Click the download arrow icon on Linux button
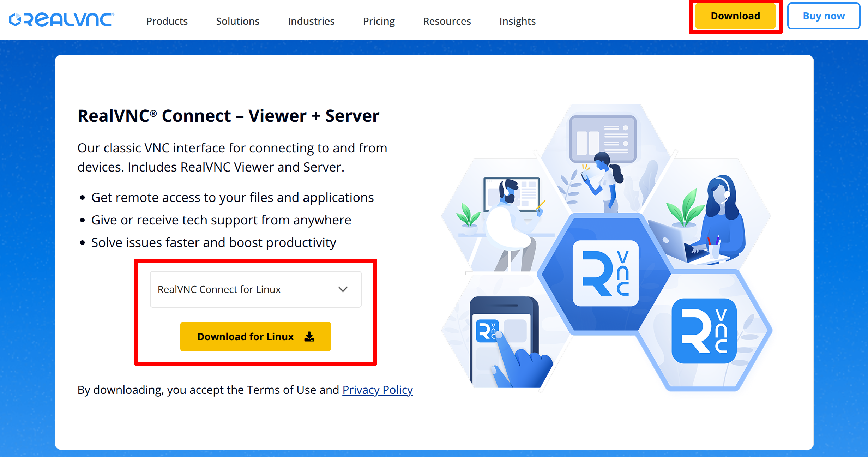The image size is (868, 457). tap(309, 337)
